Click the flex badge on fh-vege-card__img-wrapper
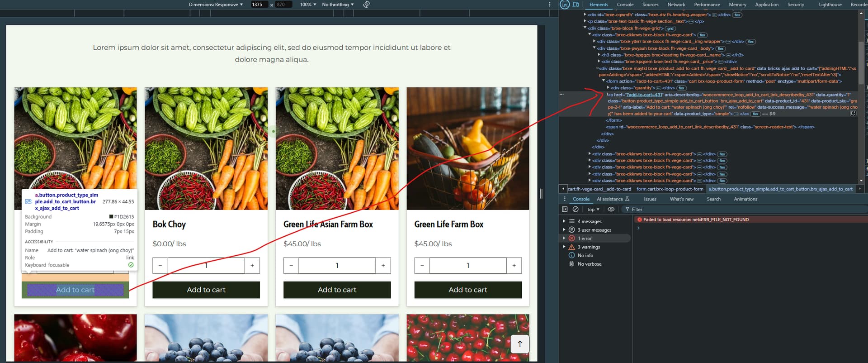This screenshot has width=868, height=363. click(x=751, y=42)
